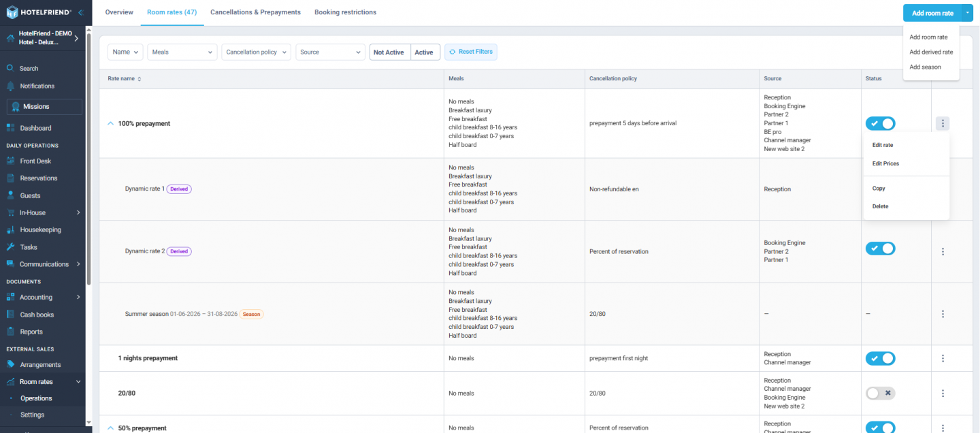Viewport: 980px width, 433px height.
Task: Choose Add room rate menu entry
Action: click(928, 37)
